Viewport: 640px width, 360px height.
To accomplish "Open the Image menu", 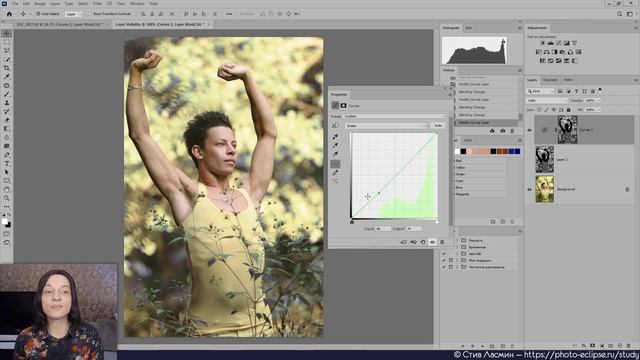I will [40, 3].
